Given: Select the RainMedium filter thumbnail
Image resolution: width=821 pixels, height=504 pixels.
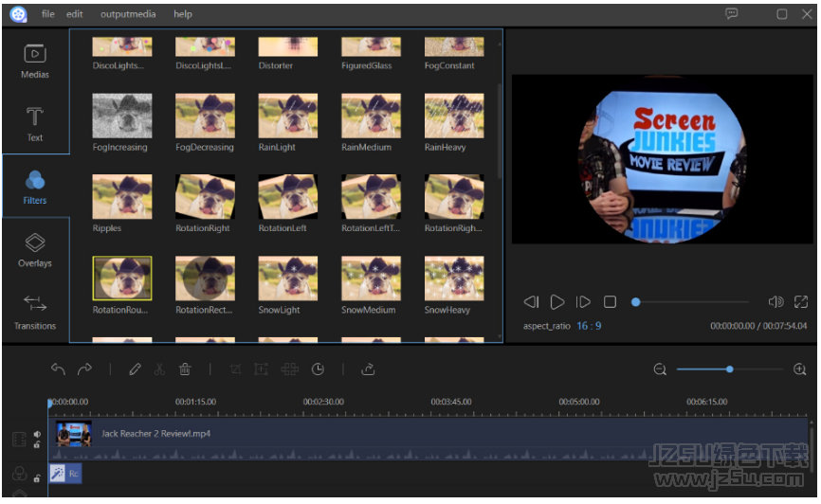Looking at the screenshot, I should (x=371, y=116).
